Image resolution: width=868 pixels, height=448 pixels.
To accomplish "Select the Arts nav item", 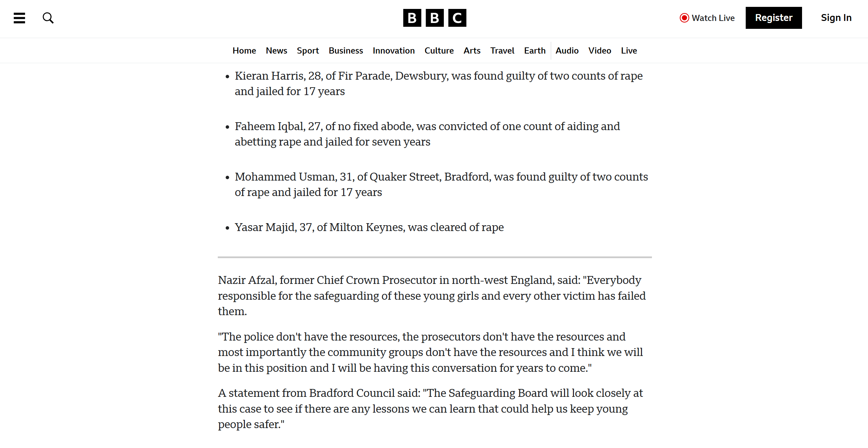I will point(472,51).
